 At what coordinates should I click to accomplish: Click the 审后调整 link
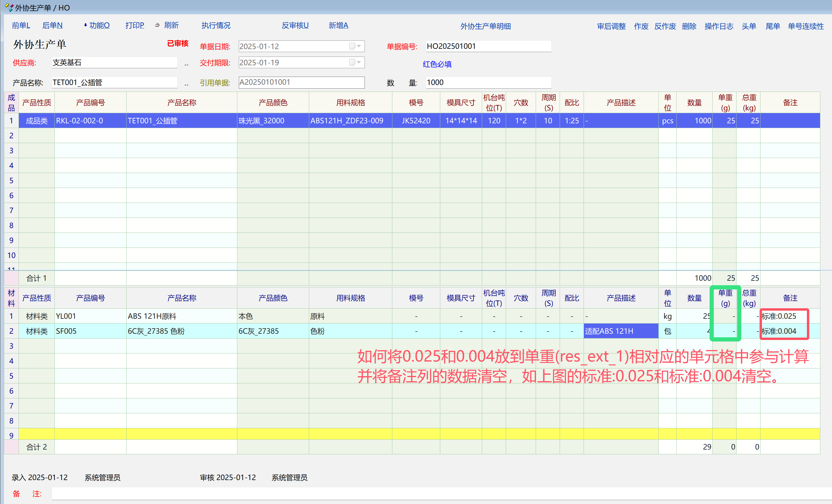(x=611, y=26)
